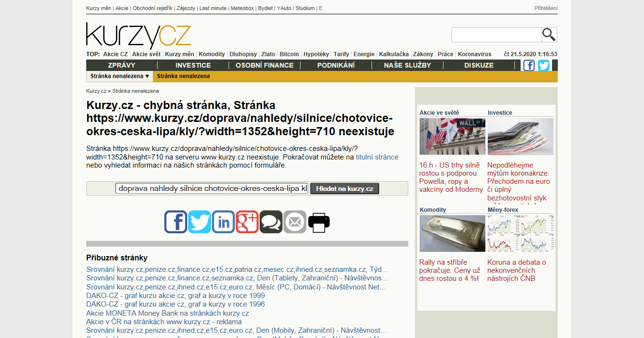Viewport: 644px width, 338px height.
Task: Focus the top search input field
Action: (x=496, y=35)
